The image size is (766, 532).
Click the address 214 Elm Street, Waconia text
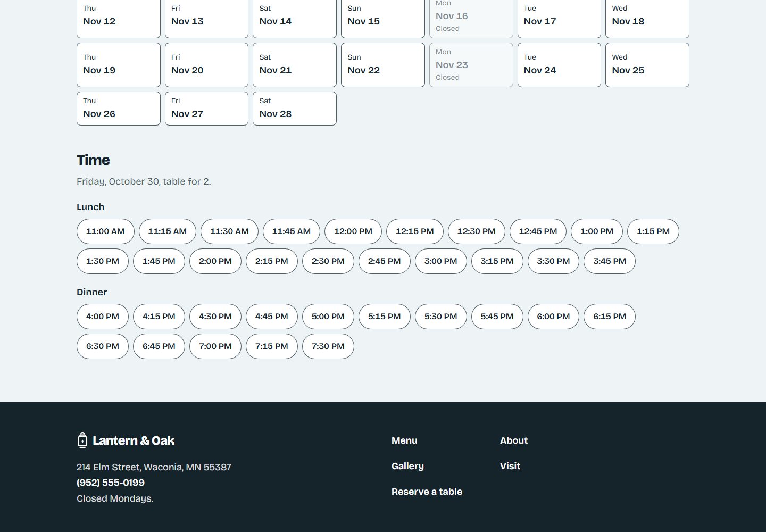[x=154, y=467]
